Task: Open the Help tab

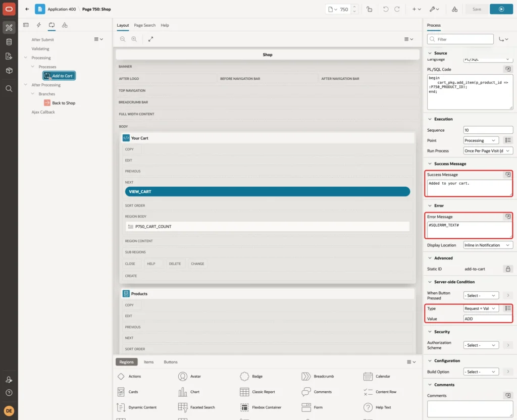Action: coord(165,25)
